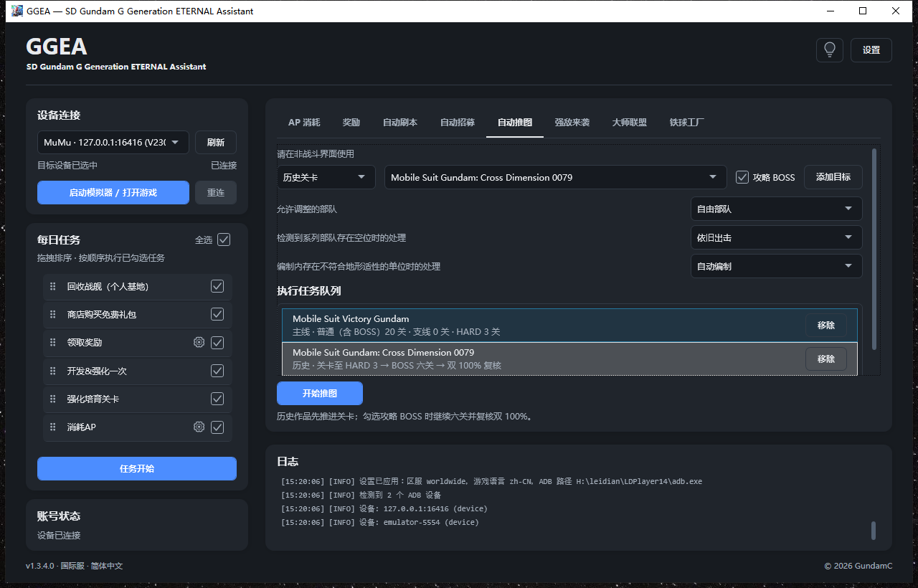This screenshot has width=918, height=588.
Task: Grab drag handle of 回收战舰 task
Action: (52, 287)
